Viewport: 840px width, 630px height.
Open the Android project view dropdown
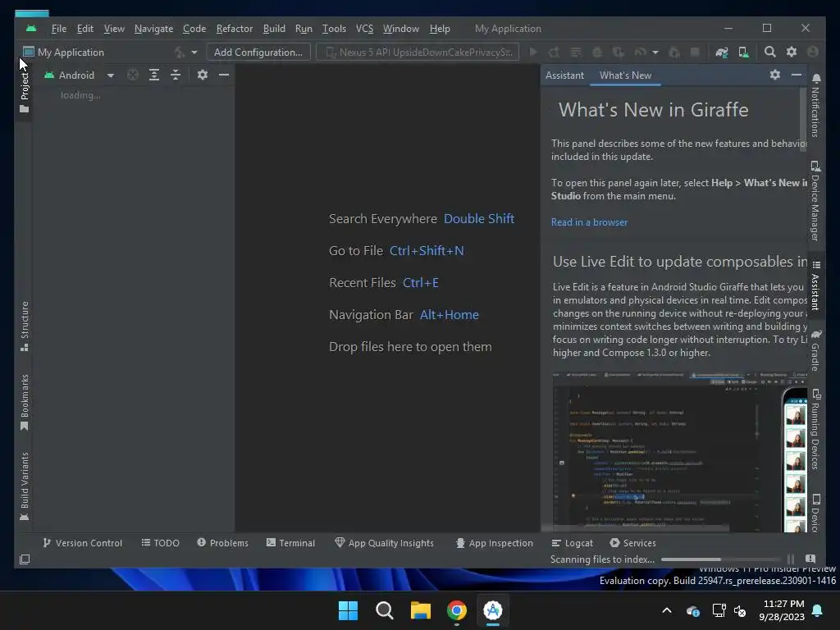click(x=80, y=75)
